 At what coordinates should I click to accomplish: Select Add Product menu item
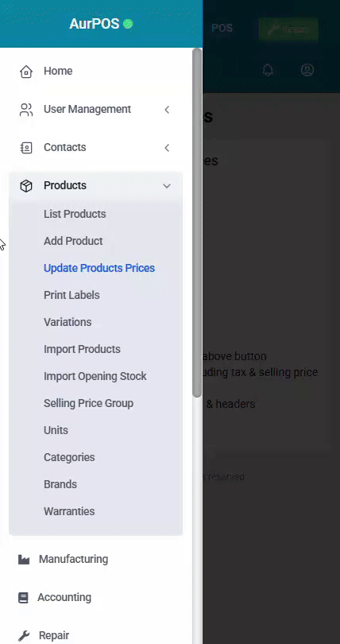(73, 241)
